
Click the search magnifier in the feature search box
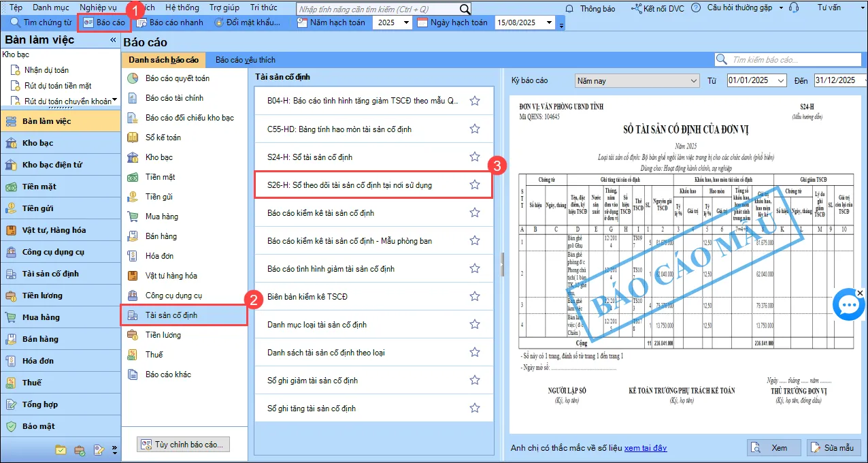(x=465, y=9)
